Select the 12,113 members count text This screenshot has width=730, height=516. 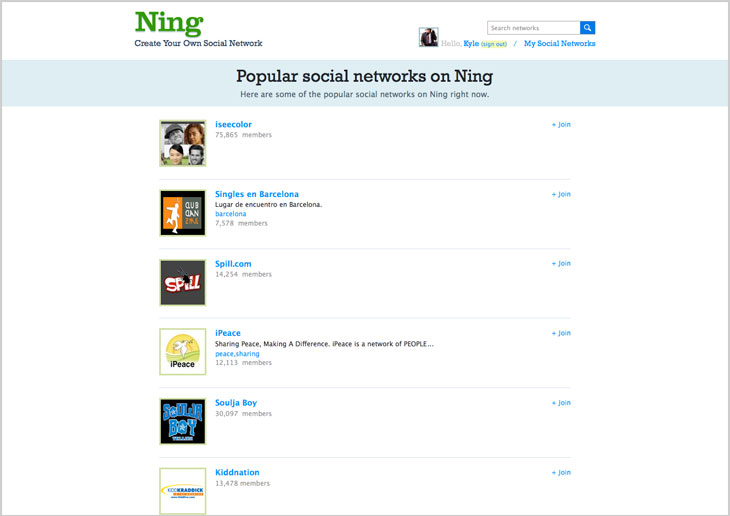243,363
